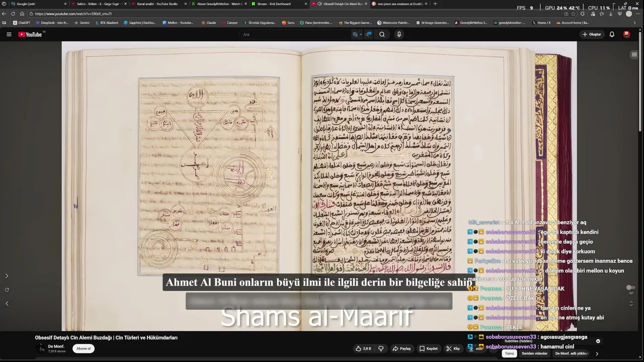
Task: Click the browser back arrow
Action: (x=4, y=14)
